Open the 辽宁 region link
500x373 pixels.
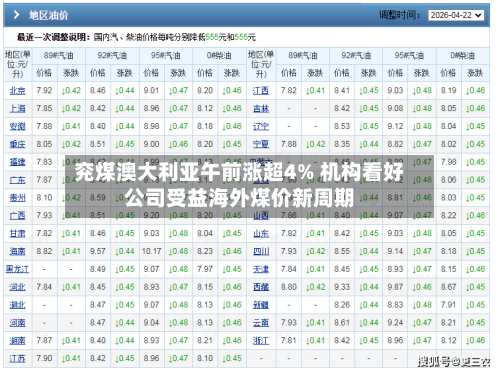pos(261,126)
